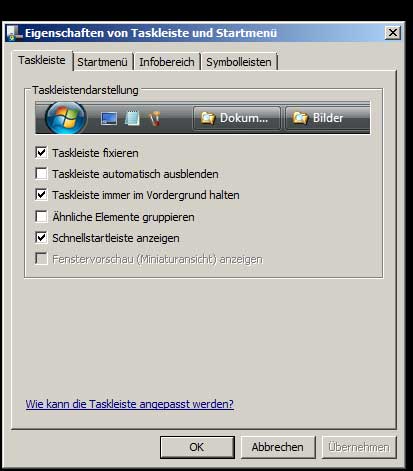Screen dimensions: 413x471
Task: Uncheck Taskleiste fixieren
Action: (x=41, y=153)
